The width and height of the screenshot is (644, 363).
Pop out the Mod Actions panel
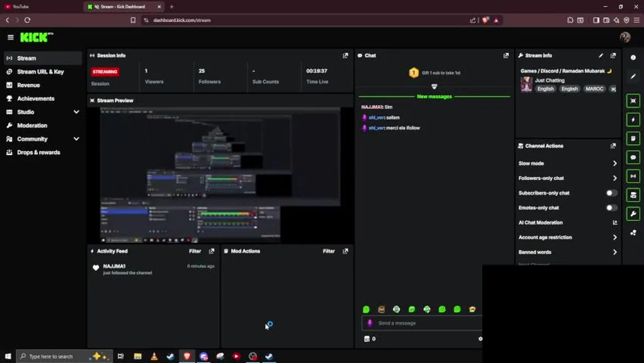coord(345,251)
